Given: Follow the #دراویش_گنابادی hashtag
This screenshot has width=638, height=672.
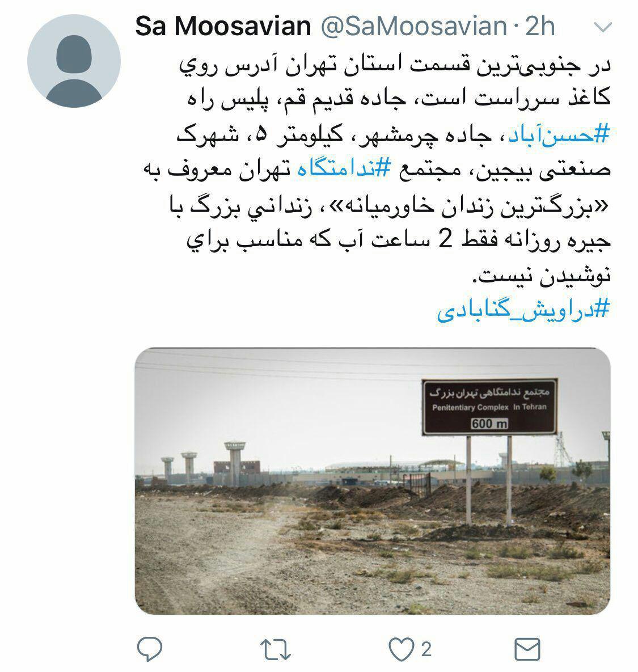Looking at the screenshot, I should pyautogui.click(x=523, y=310).
